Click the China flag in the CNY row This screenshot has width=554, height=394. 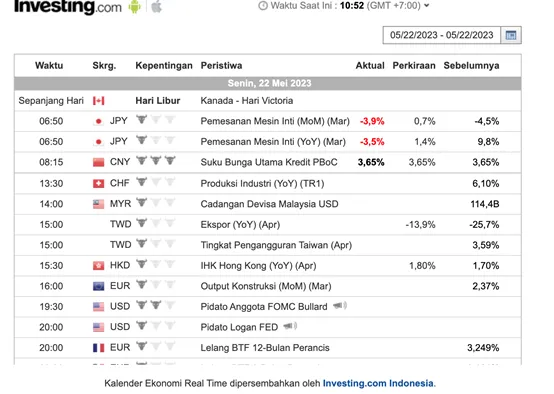[99, 162]
